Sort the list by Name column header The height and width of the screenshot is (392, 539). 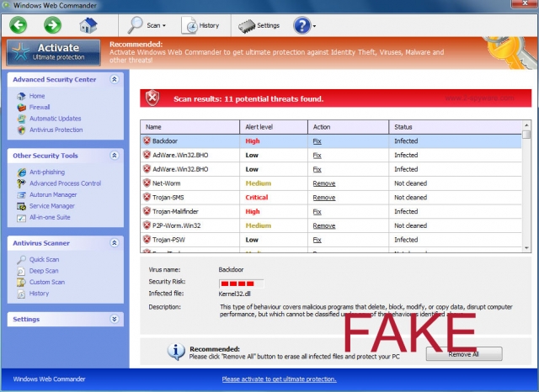pyautogui.click(x=189, y=127)
